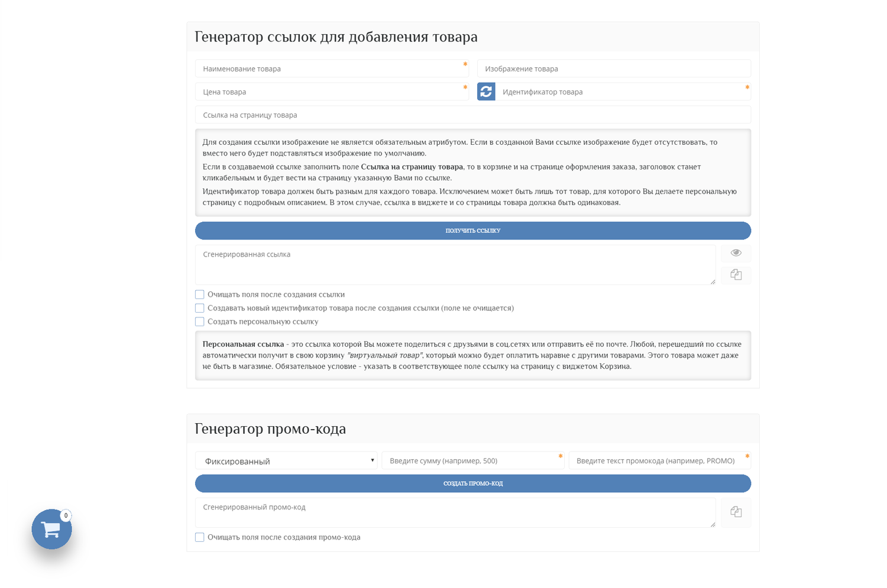Focus the "Ссылка на страницу товара" field
Image resolution: width=887 pixels, height=588 pixels.
472,115
